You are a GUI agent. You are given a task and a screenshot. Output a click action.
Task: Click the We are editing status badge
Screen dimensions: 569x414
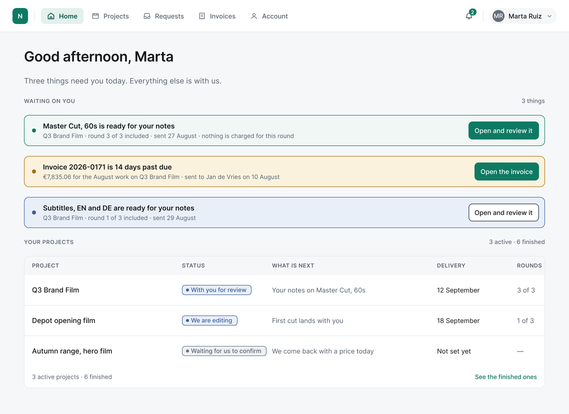click(210, 320)
